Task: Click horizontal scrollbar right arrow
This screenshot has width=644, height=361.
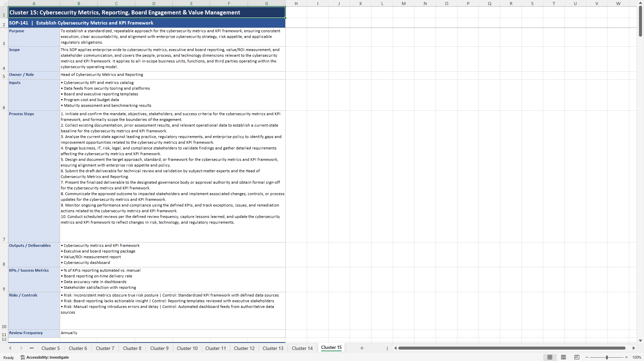Action: click(634, 348)
